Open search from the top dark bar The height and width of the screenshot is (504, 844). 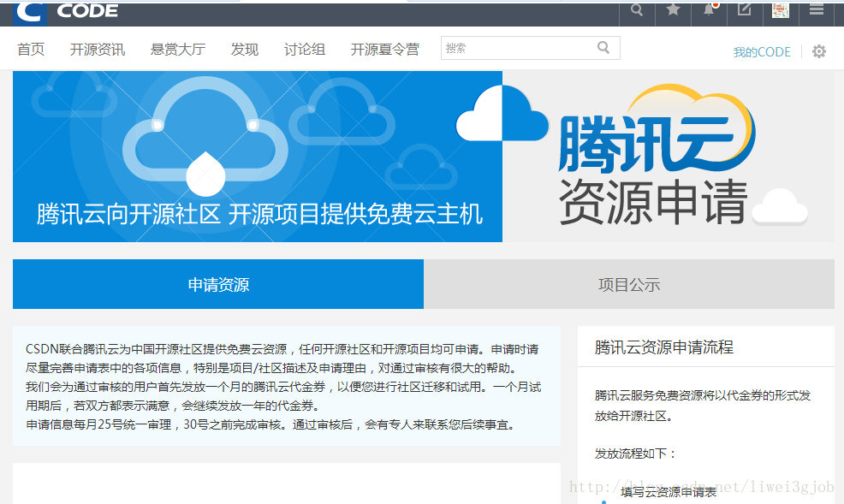(637, 10)
